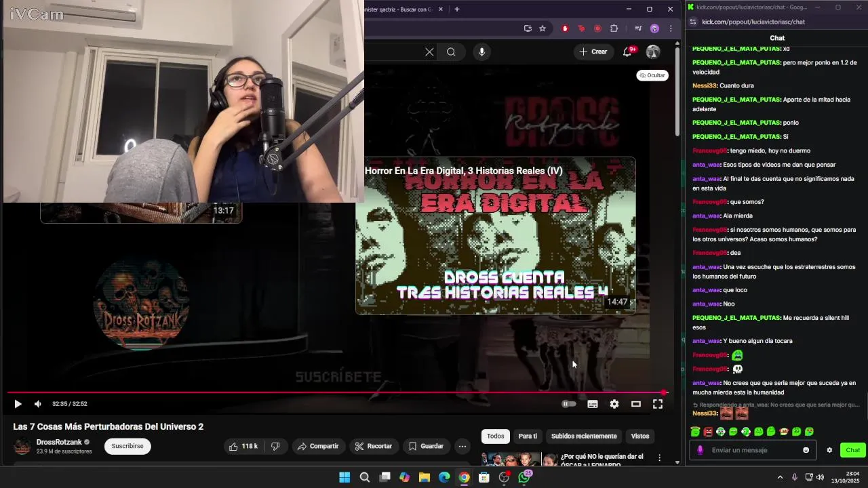Open Kick chat settings gear
The height and width of the screenshot is (488, 868).
pyautogui.click(x=829, y=450)
